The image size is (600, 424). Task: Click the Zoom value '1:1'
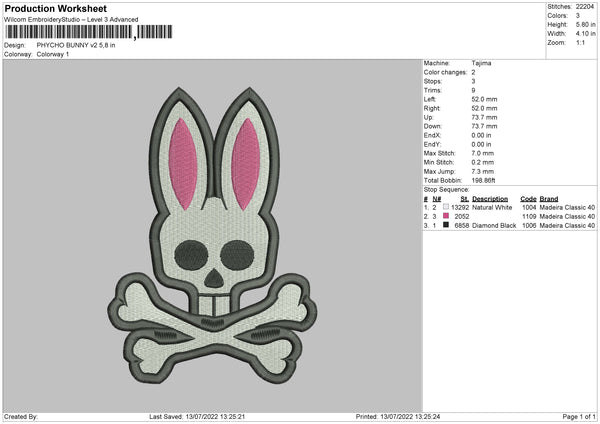tap(580, 42)
